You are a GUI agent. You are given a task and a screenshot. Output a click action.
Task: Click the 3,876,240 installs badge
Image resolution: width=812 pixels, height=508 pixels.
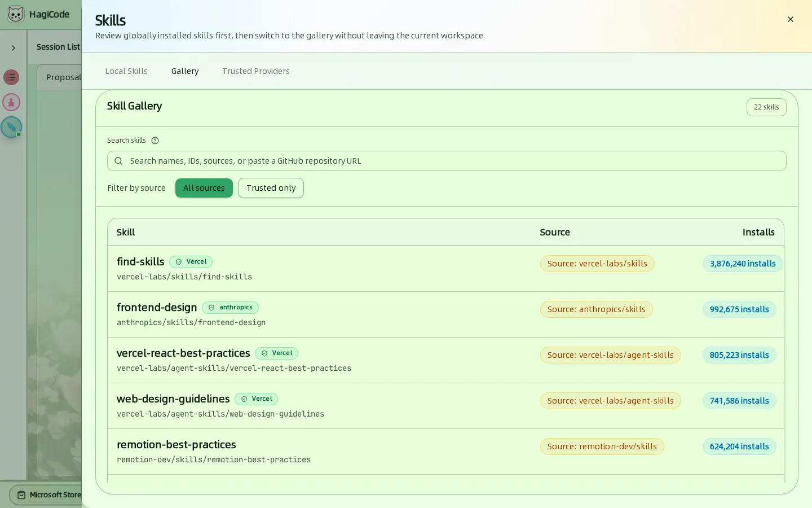pyautogui.click(x=743, y=264)
